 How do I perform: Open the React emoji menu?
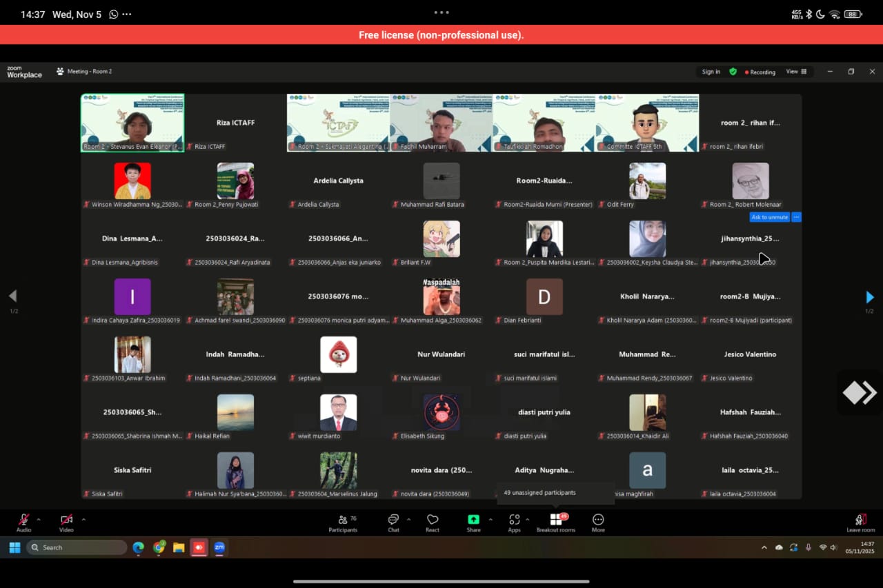pyautogui.click(x=433, y=523)
